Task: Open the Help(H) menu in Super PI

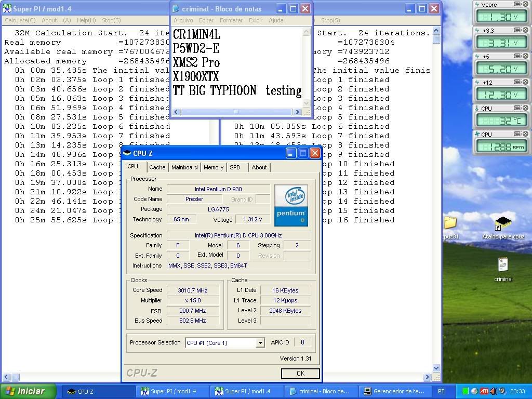Action: click(86, 20)
